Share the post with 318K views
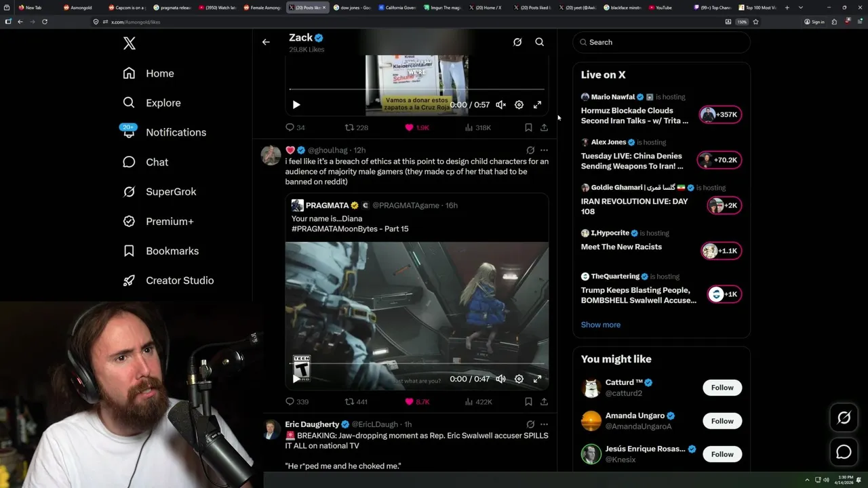Screen dimensions: 868x488 [544, 127]
